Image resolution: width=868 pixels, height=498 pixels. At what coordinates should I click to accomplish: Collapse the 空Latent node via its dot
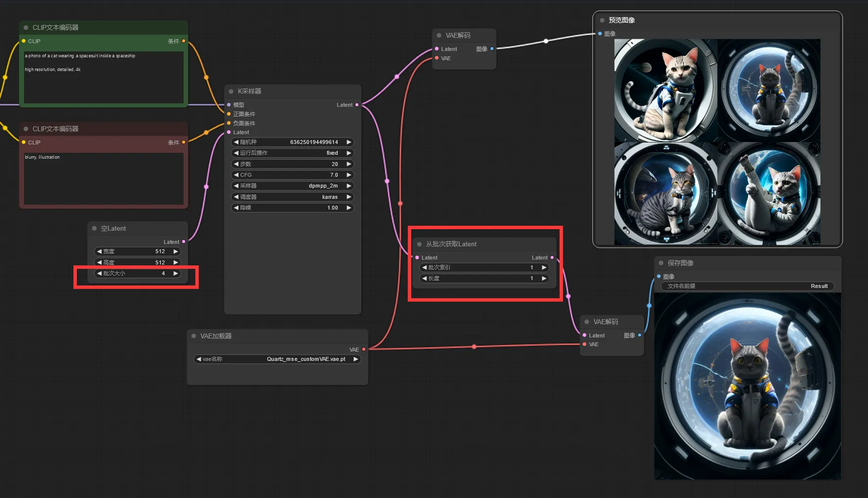(94, 228)
